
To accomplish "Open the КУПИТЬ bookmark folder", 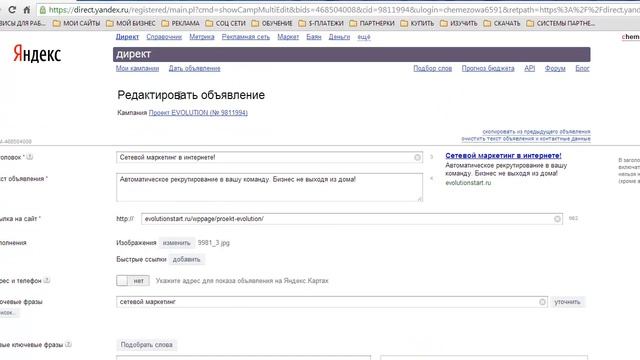I will (417, 24).
